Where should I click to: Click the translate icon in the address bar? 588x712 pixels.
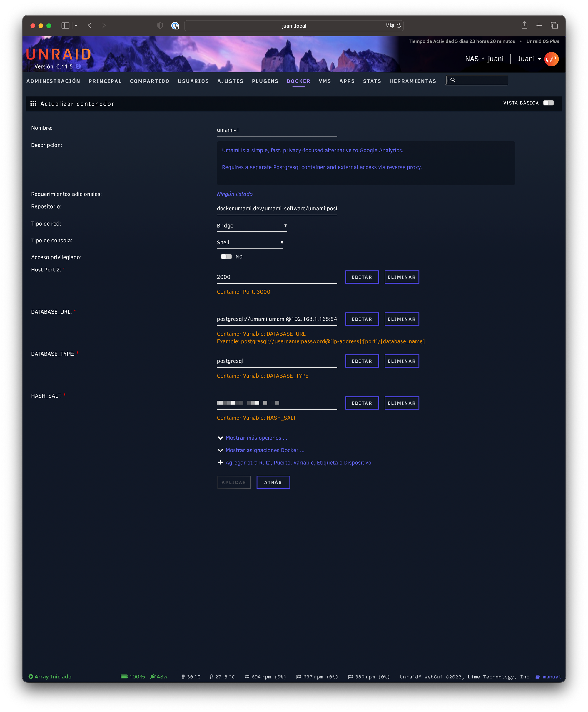pyautogui.click(x=390, y=25)
